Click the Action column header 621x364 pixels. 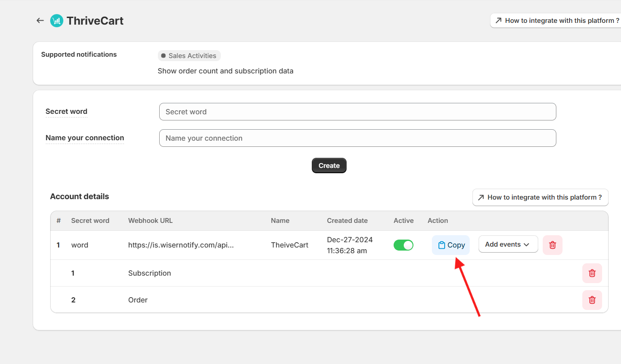pos(438,221)
